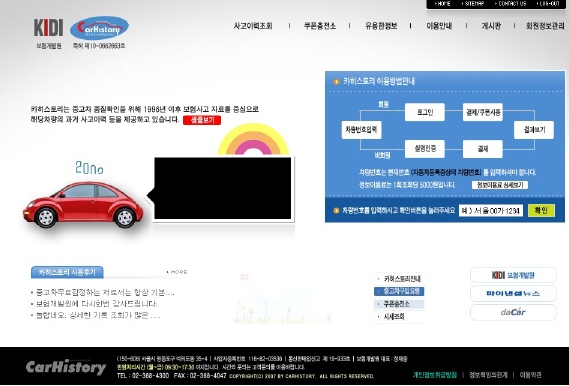Open the HOME link in the top bar
The height and width of the screenshot is (386, 569).
[x=443, y=4]
